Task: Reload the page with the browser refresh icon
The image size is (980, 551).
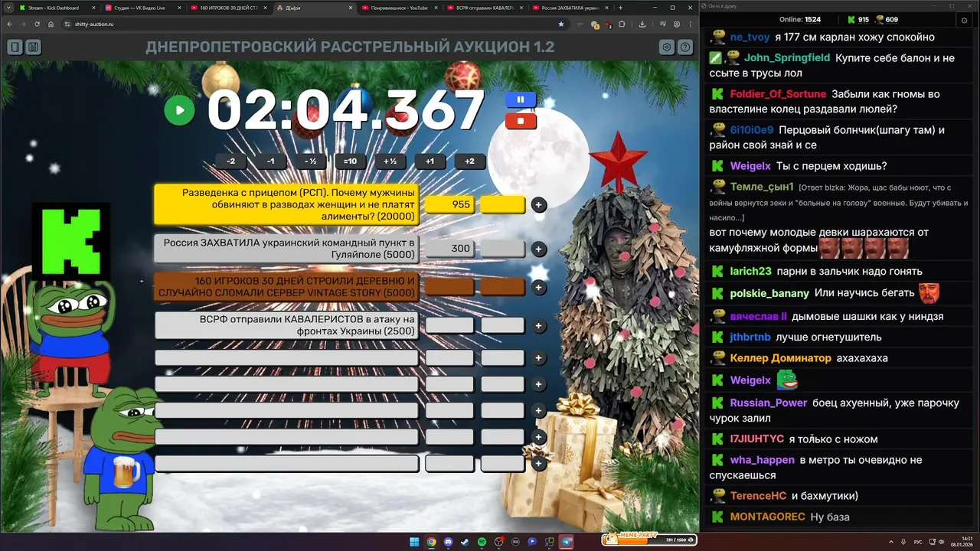Action: click(x=37, y=24)
